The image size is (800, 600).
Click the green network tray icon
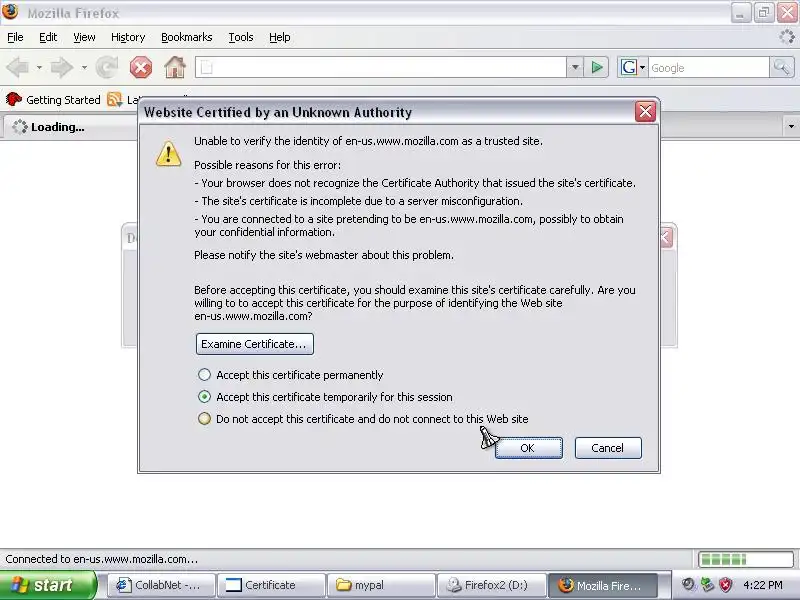707,585
